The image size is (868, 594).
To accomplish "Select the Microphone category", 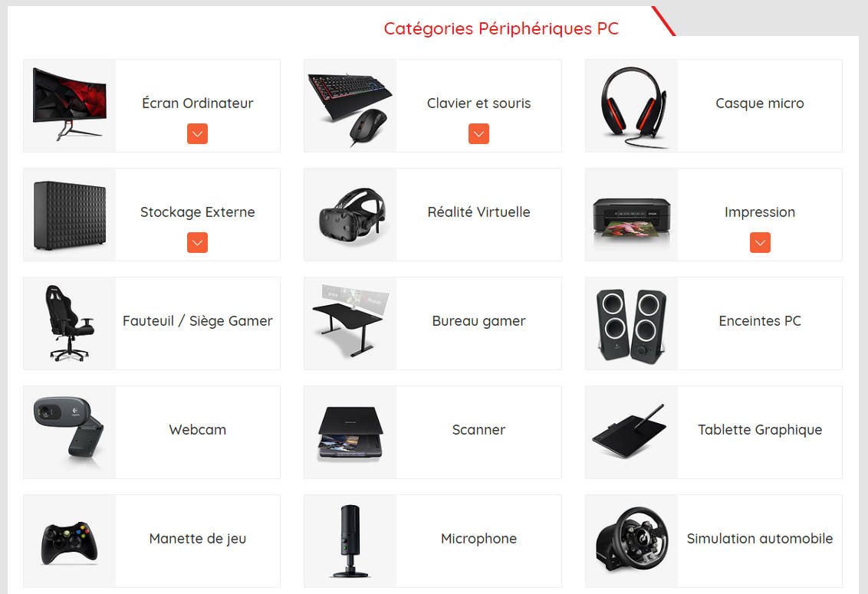I will coord(478,539).
